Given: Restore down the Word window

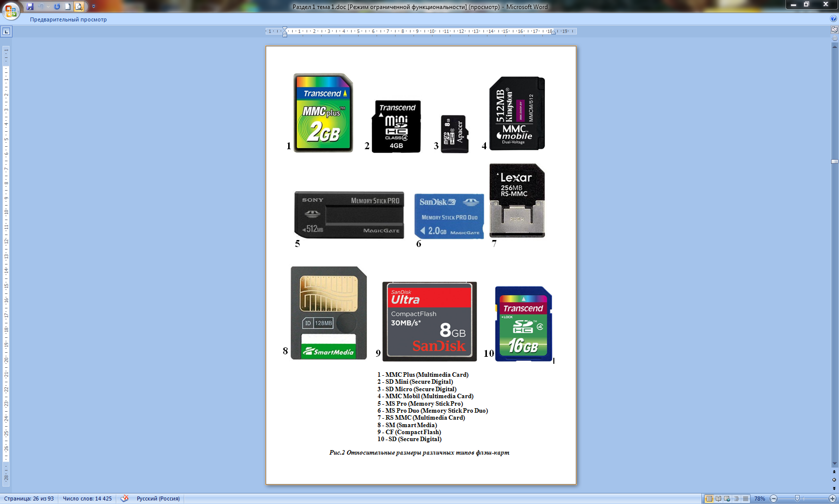Looking at the screenshot, I should tap(806, 4).
